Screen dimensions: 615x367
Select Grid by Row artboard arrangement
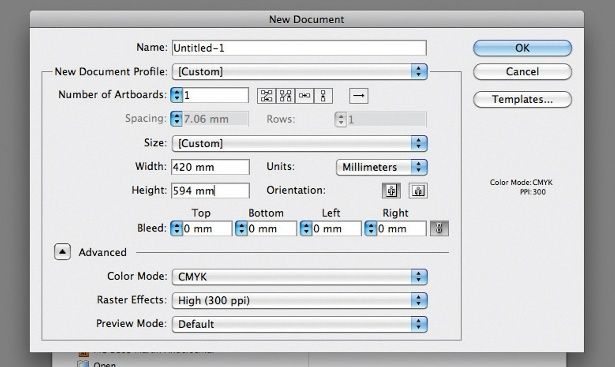267,96
